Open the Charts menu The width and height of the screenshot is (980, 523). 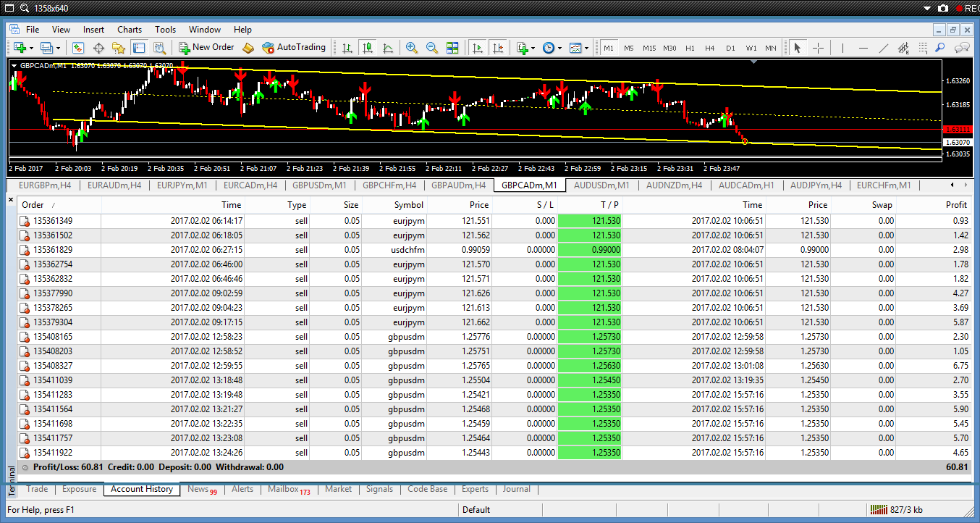pos(130,30)
